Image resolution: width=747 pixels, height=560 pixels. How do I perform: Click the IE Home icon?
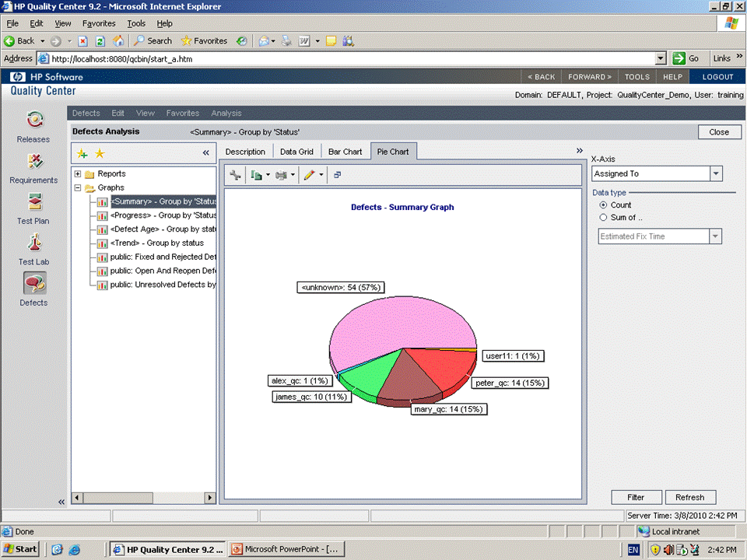click(118, 41)
